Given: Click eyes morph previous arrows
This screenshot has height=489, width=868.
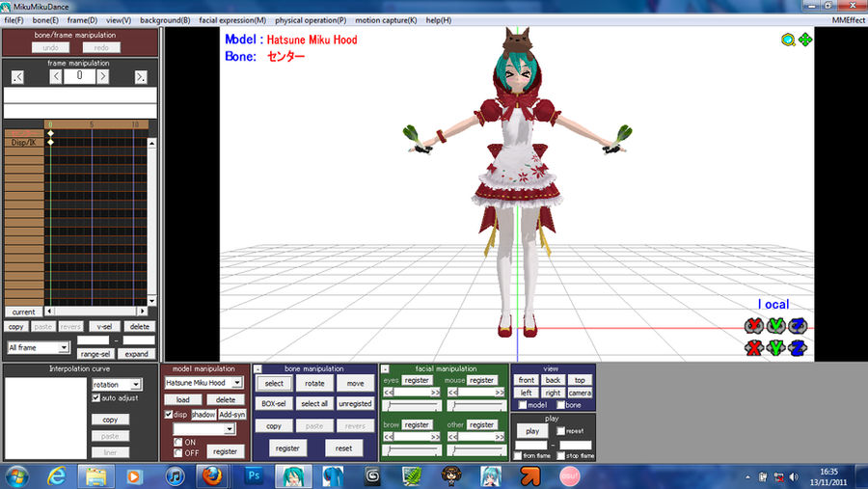Looking at the screenshot, I should [x=389, y=393].
